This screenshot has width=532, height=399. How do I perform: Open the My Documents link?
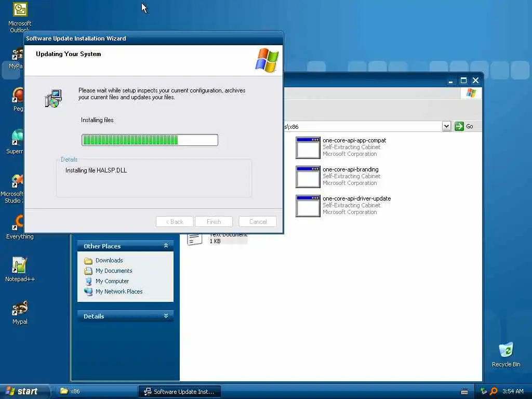[x=114, y=271]
